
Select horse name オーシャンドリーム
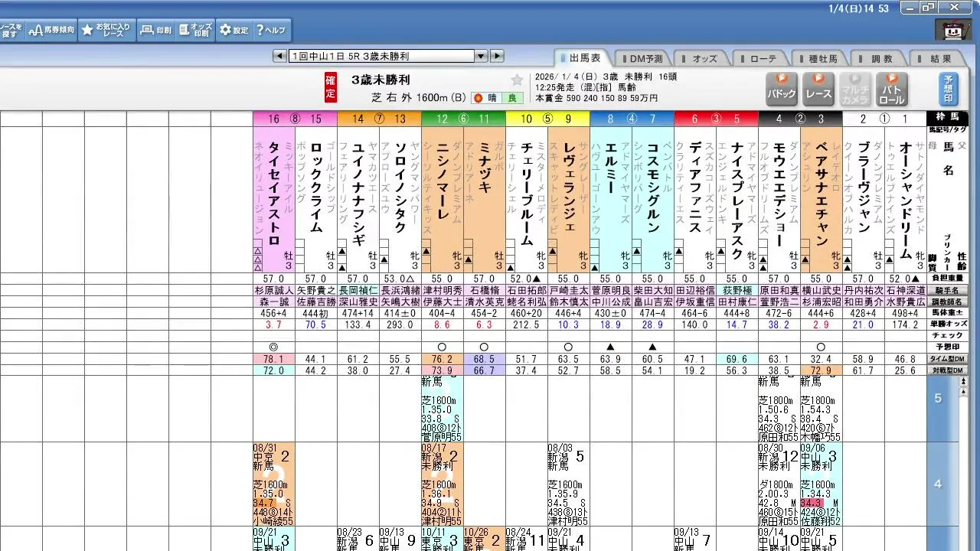(x=906, y=199)
